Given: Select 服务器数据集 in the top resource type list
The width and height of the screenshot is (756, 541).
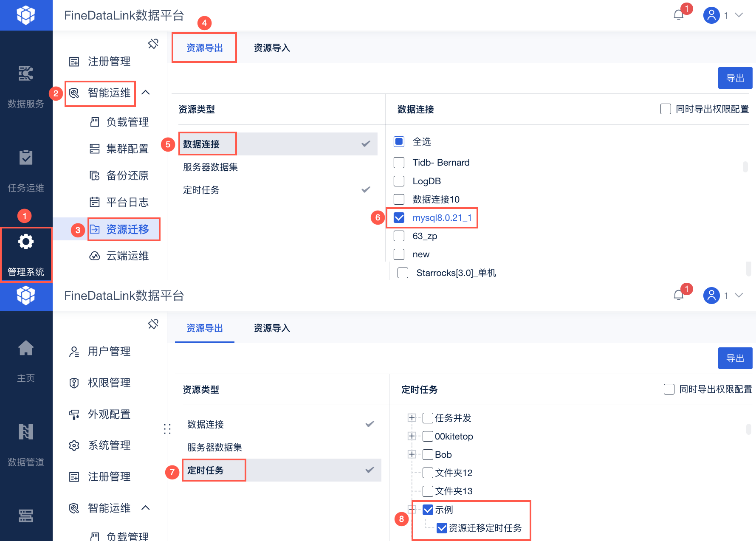Looking at the screenshot, I should point(210,167).
